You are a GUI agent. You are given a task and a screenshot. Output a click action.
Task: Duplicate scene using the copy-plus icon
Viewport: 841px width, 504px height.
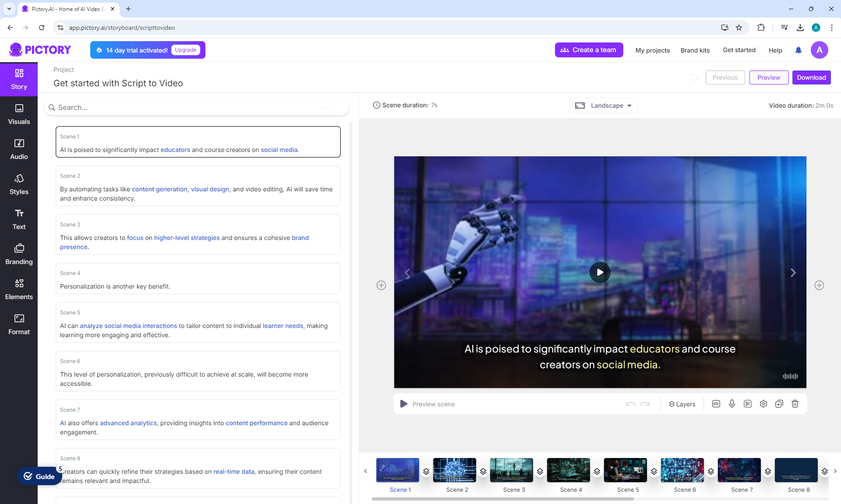click(779, 404)
